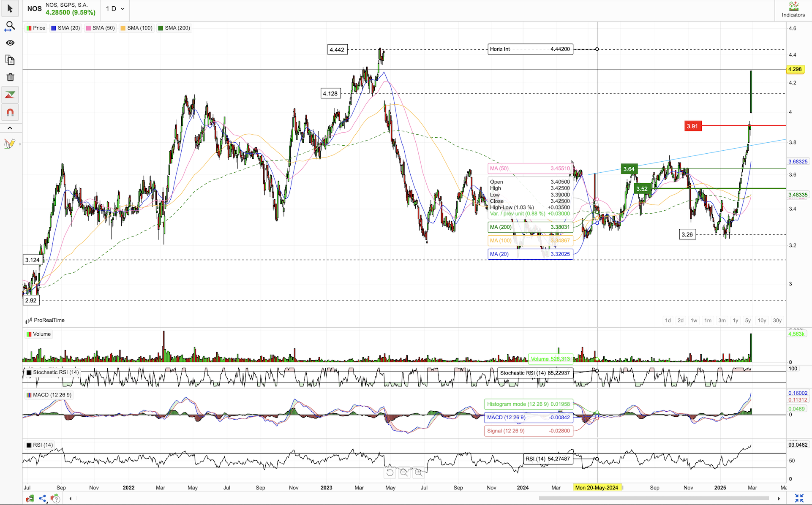Click the SMA (200) legend swatch
This screenshot has height=505, width=812.
click(161, 28)
